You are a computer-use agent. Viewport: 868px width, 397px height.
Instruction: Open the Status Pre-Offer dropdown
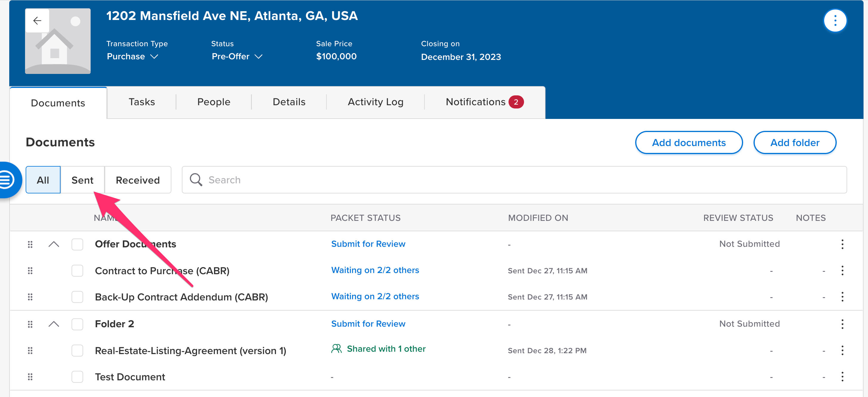click(x=237, y=57)
